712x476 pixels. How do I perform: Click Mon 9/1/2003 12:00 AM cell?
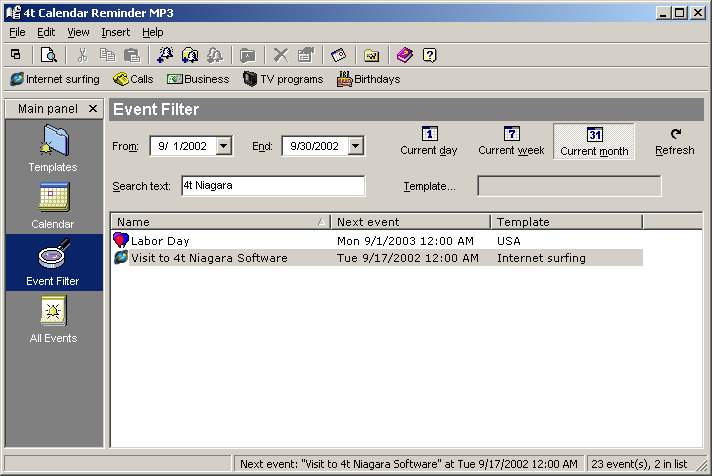(405, 241)
